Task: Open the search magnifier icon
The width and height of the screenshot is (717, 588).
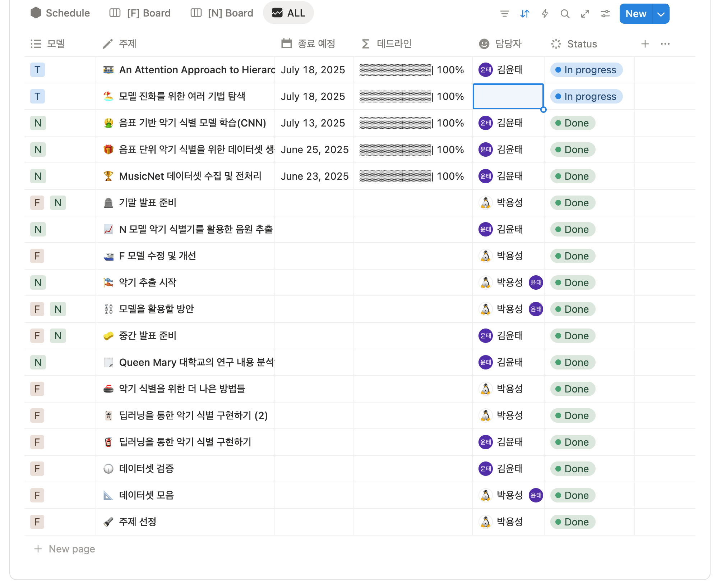Action: coord(565,14)
